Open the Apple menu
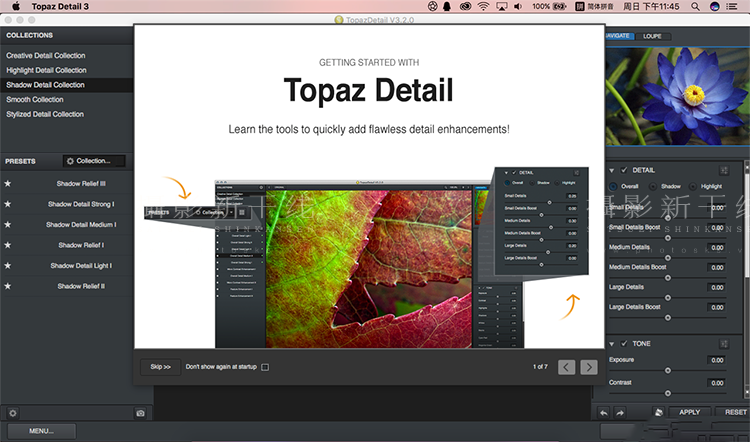Image resolution: width=750 pixels, height=442 pixels. point(16,6)
